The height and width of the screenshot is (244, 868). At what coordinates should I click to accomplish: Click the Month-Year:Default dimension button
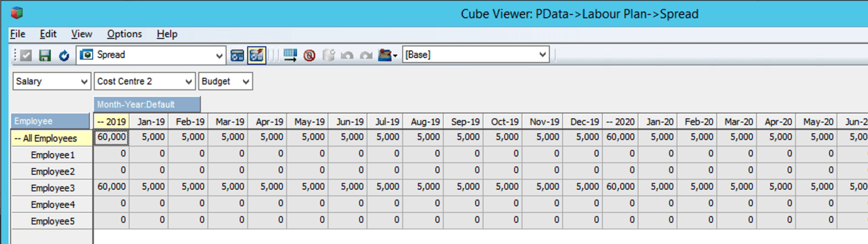tap(147, 104)
